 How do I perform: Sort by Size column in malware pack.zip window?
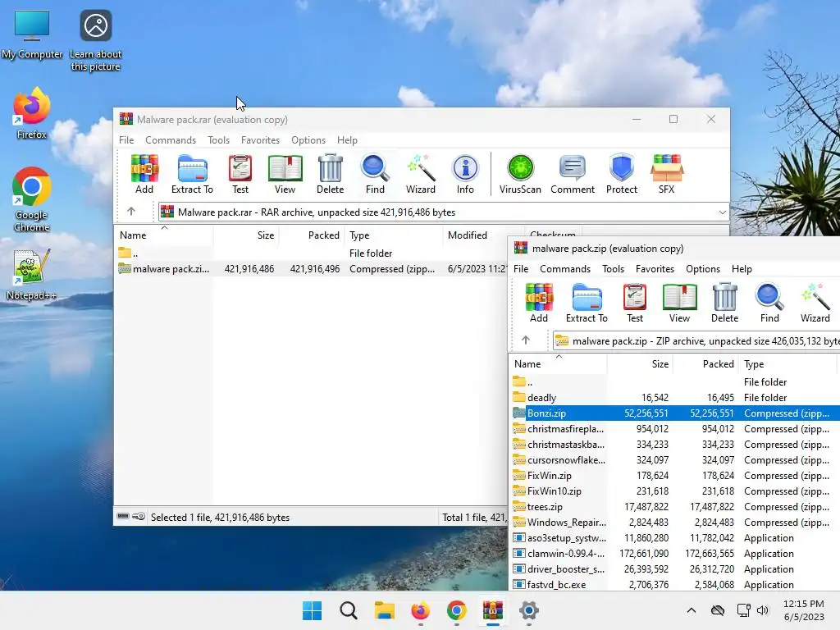(x=640, y=363)
